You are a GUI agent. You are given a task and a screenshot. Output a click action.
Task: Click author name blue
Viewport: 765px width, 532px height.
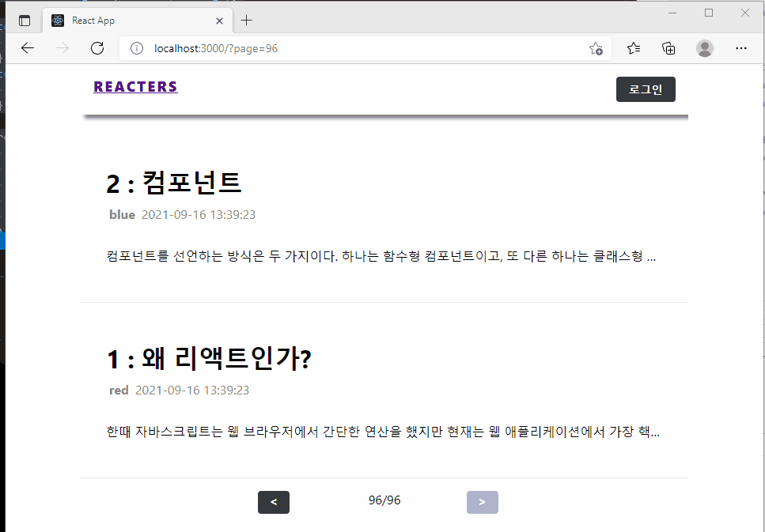122,214
